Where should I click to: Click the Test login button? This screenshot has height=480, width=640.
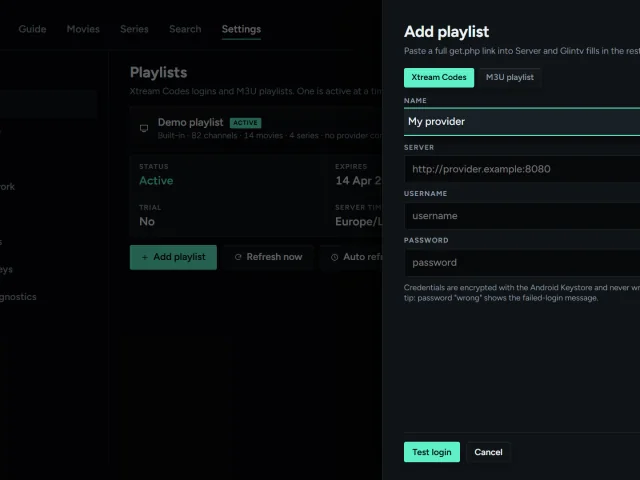tap(432, 452)
